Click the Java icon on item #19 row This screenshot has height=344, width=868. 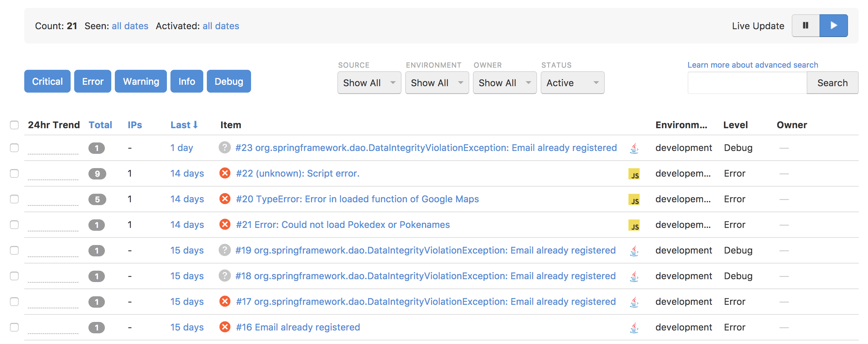pos(634,251)
